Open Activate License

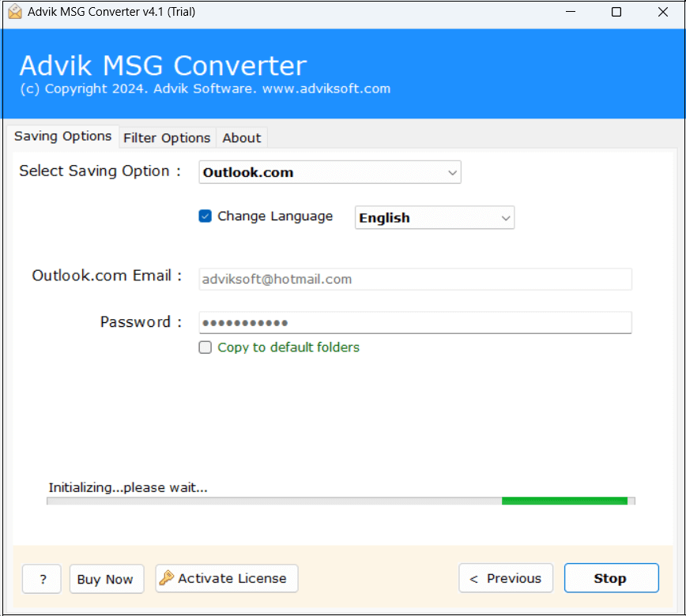(x=226, y=578)
